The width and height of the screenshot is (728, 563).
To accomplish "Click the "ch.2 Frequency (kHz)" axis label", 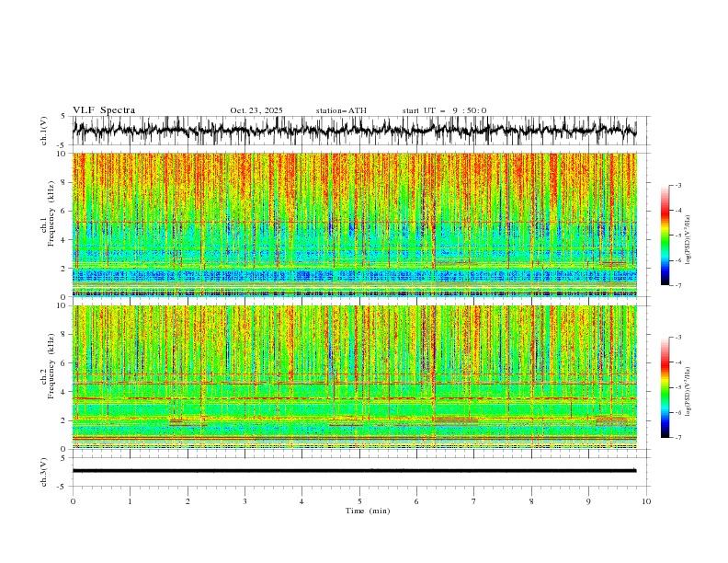I will tap(48, 366).
